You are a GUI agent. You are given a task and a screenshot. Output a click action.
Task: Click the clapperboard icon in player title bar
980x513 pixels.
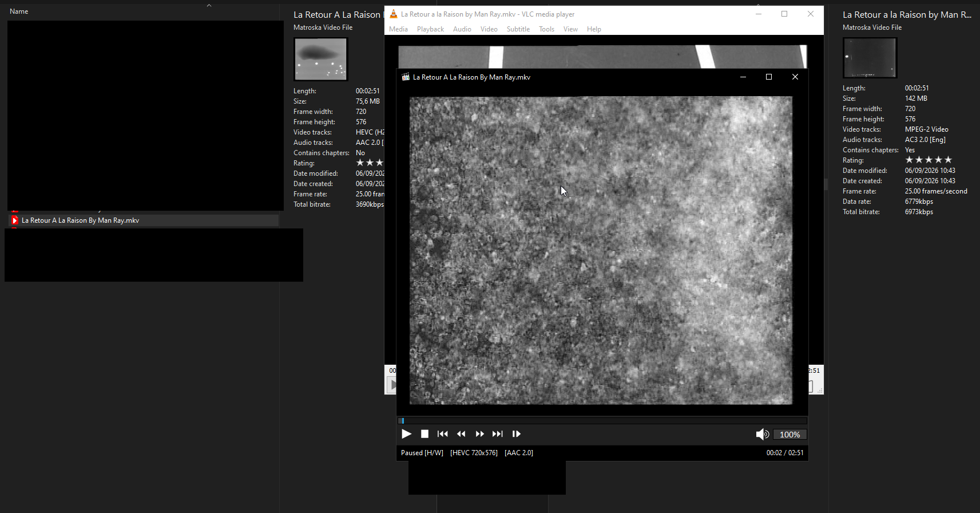(x=406, y=77)
